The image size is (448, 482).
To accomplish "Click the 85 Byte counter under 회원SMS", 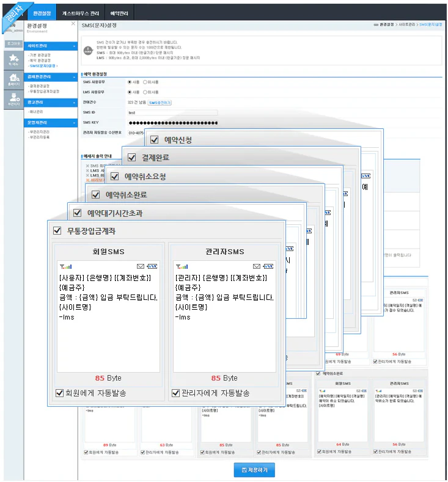I will (108, 378).
